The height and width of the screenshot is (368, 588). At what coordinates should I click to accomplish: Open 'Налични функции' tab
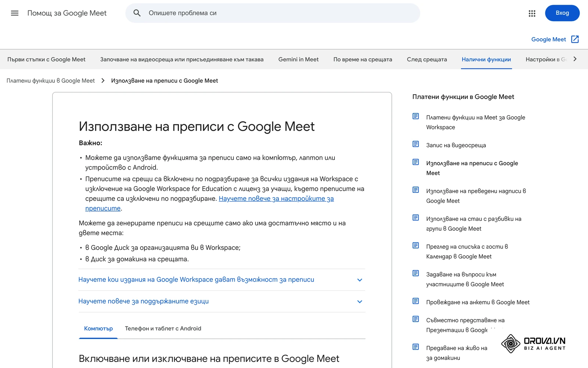click(486, 59)
